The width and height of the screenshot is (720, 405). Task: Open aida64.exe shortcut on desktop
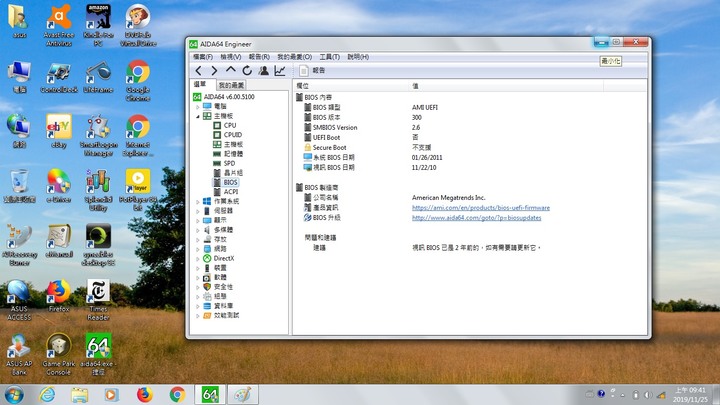98,354
